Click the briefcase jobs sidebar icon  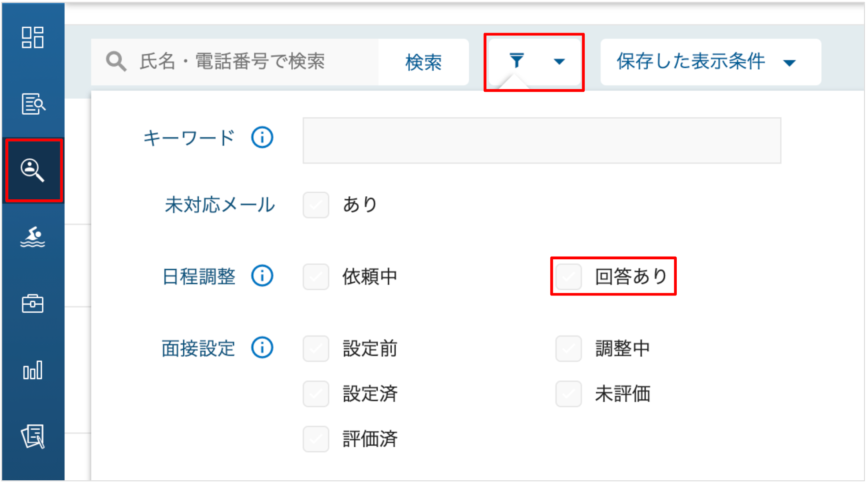(x=33, y=304)
